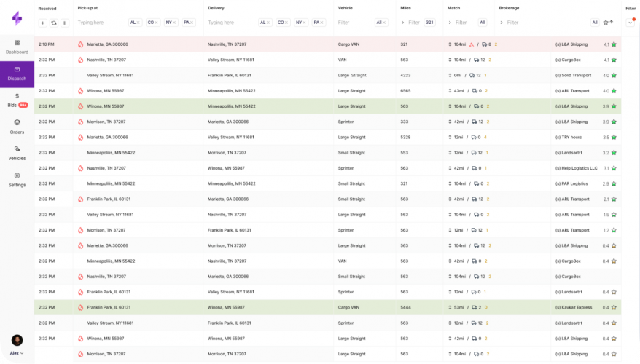Click the pause icon under Received
The image size is (640, 364).
[x=65, y=23]
